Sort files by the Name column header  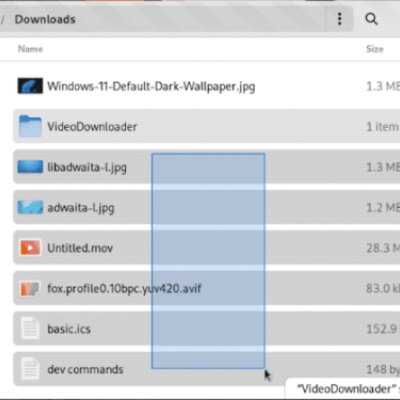30,49
